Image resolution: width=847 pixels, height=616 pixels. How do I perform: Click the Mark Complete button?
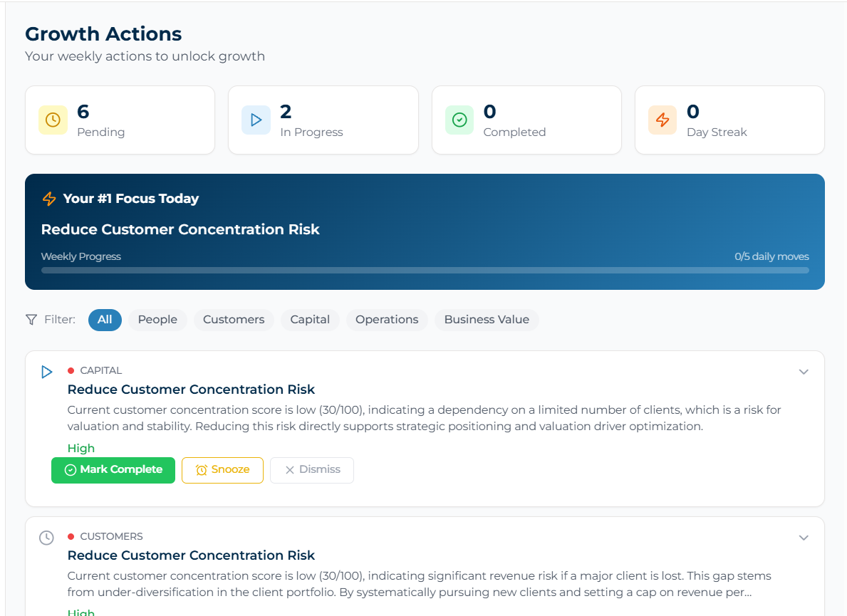[x=113, y=470]
